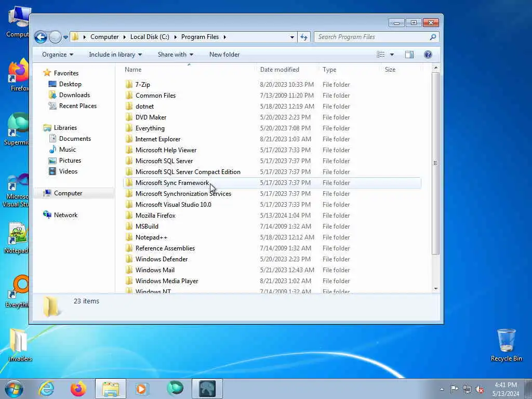Select the Everything folder row
The width and height of the screenshot is (532, 399).
tap(272, 128)
